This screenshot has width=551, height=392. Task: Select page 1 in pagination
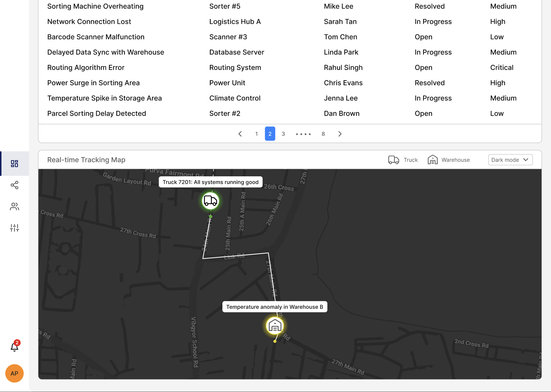pyautogui.click(x=256, y=134)
